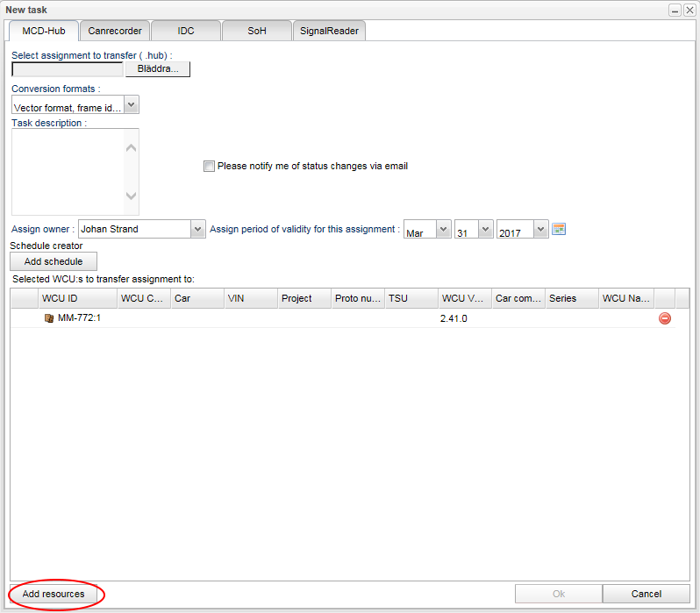Open the month dropdown showing Mar
The image size is (700, 613).
443,229
